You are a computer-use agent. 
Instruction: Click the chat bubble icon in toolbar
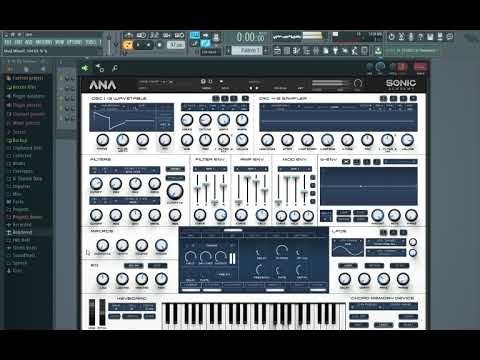450,37
